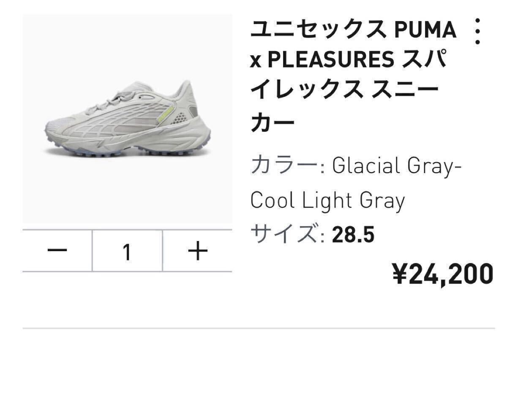The width and height of the screenshot is (507, 420).
Task: Select the size value 28.5
Action: tap(353, 234)
